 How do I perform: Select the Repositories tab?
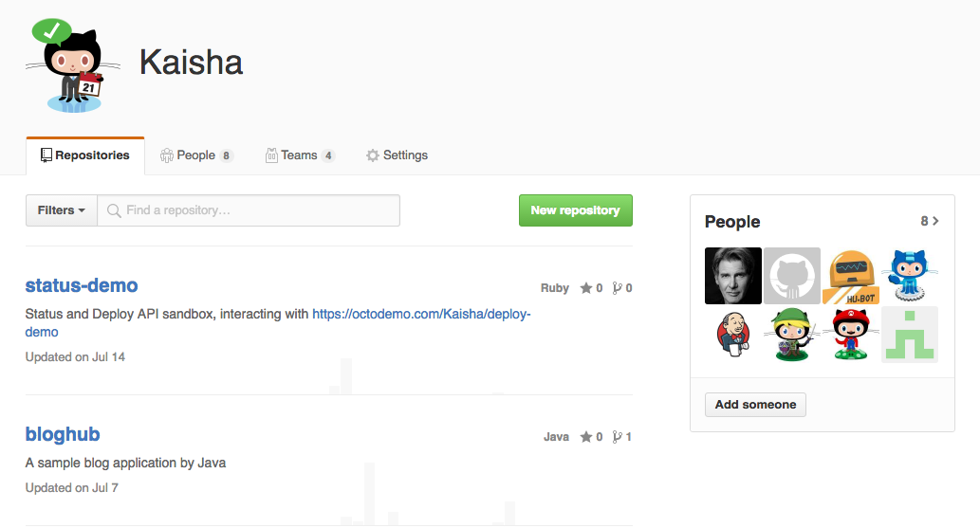click(85, 155)
